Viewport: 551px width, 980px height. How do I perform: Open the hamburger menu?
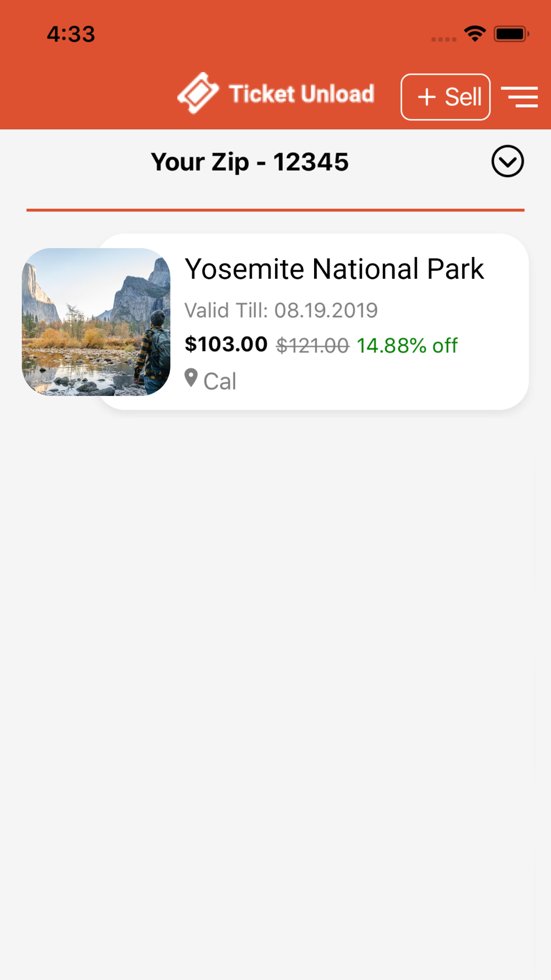[x=520, y=97]
